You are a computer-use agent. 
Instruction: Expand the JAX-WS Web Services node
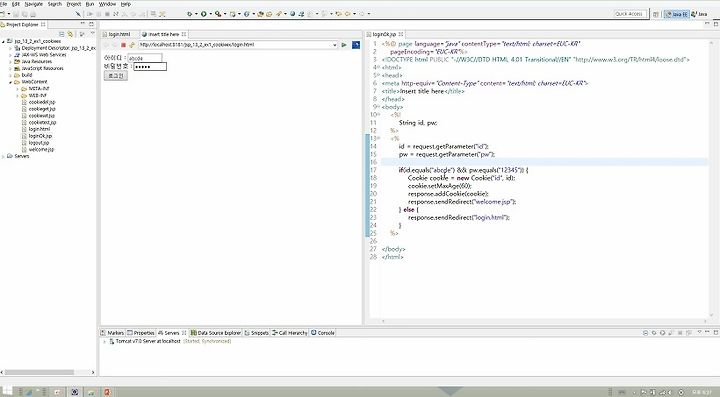click(11, 55)
